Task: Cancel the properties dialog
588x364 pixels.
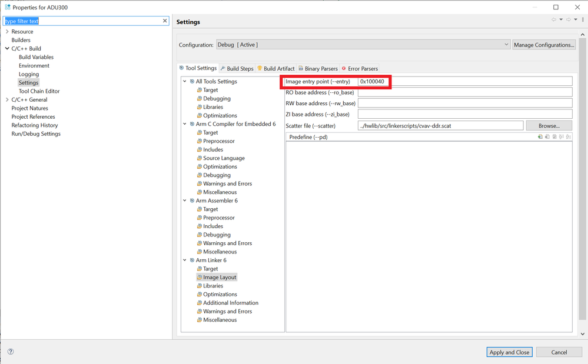Action: (559, 352)
